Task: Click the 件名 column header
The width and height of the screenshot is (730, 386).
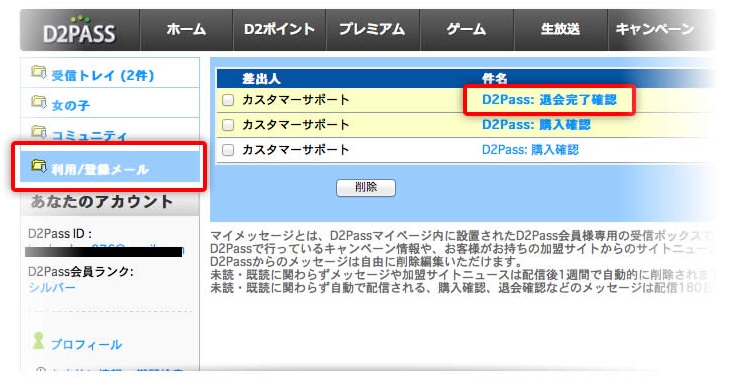Action: [x=494, y=79]
